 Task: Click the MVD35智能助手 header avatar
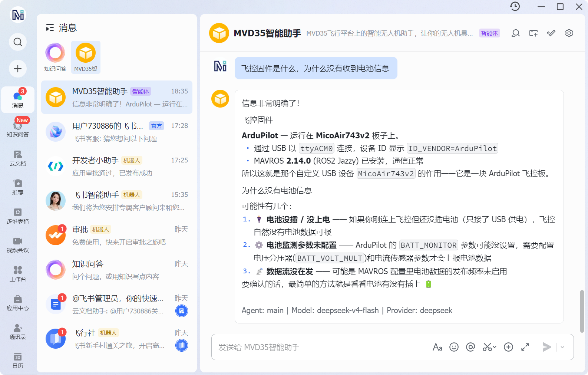coord(219,33)
